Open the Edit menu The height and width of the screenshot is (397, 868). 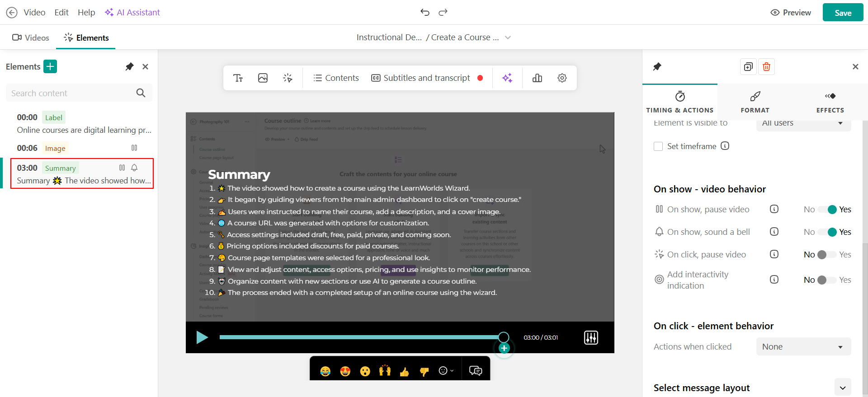61,13
